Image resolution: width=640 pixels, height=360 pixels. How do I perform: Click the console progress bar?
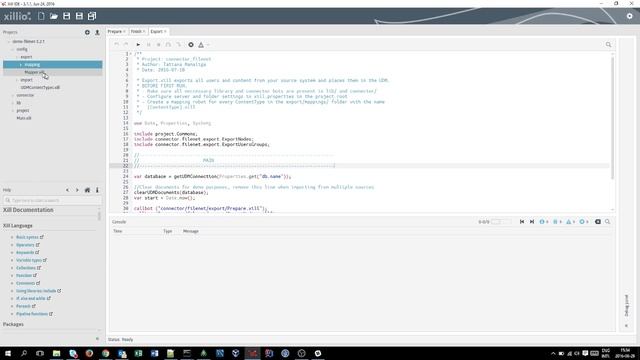click(x=500, y=222)
